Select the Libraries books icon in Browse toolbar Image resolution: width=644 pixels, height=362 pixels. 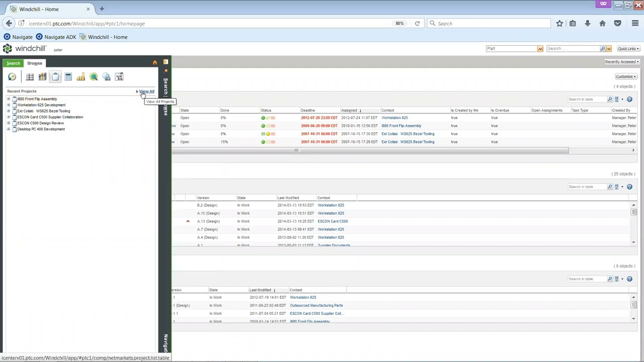click(x=42, y=77)
